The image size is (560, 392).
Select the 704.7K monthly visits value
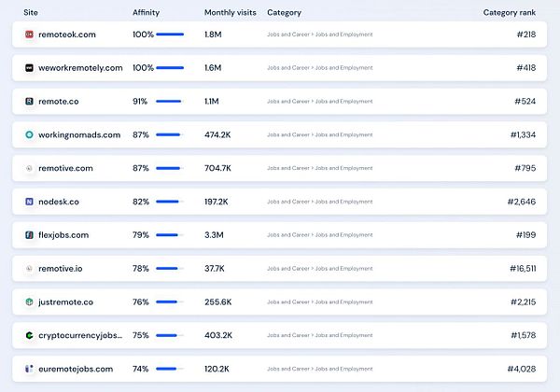[x=217, y=168]
